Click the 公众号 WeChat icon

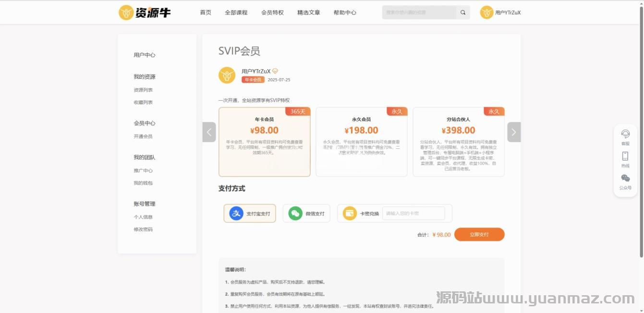(x=625, y=178)
